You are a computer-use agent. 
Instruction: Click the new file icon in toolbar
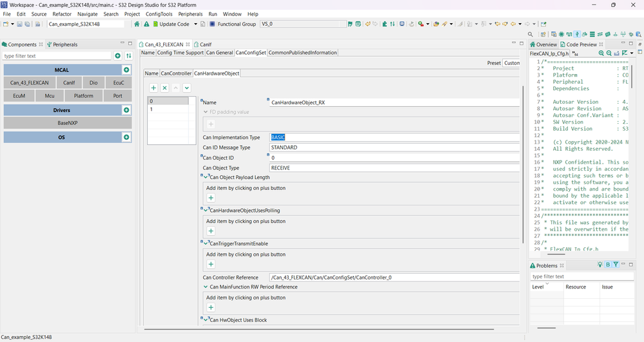click(6, 24)
